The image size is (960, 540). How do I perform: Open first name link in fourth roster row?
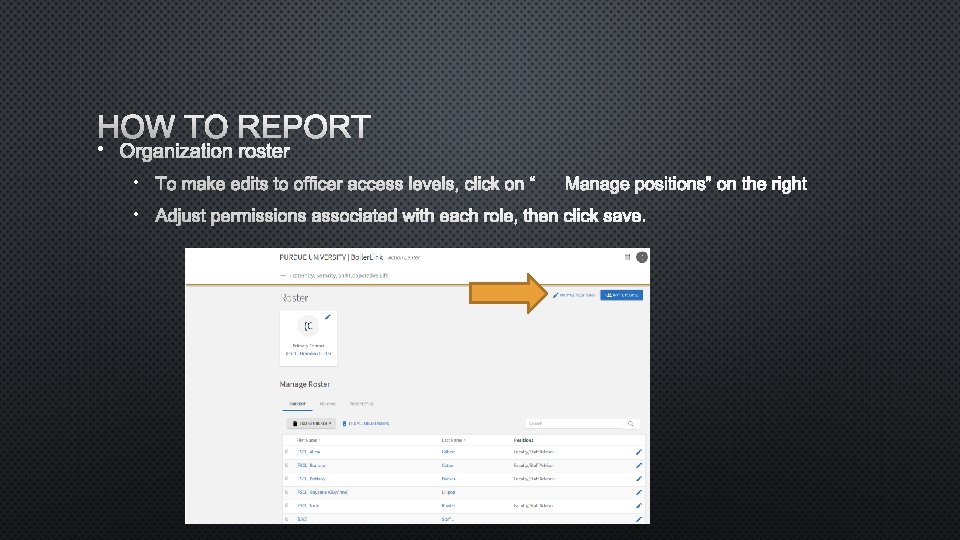[322, 492]
